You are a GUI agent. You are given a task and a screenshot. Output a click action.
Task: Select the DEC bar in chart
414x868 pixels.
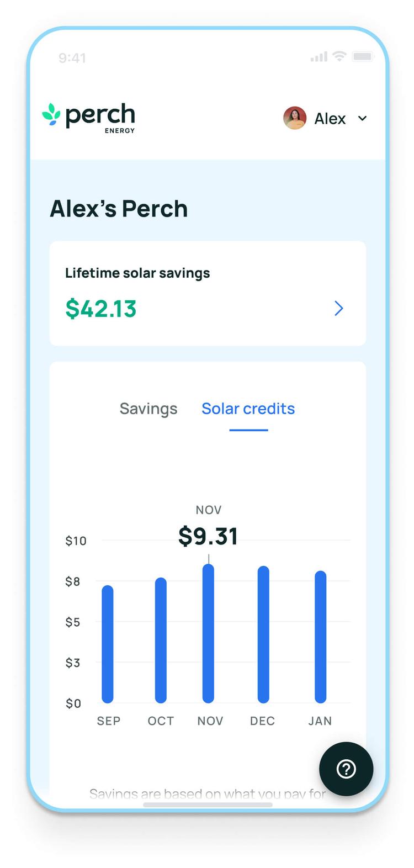[263, 634]
